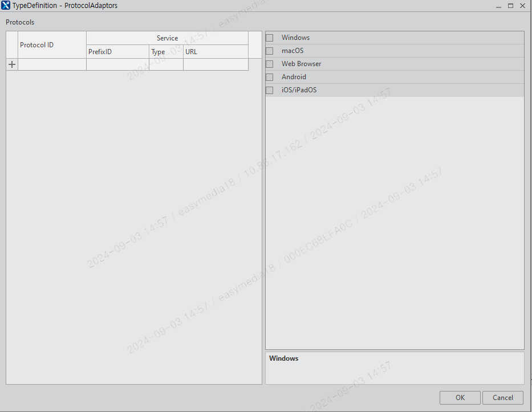Screen dimensions: 532x412
Task: Click the Windows description panel at bottom
Action: click(x=395, y=368)
